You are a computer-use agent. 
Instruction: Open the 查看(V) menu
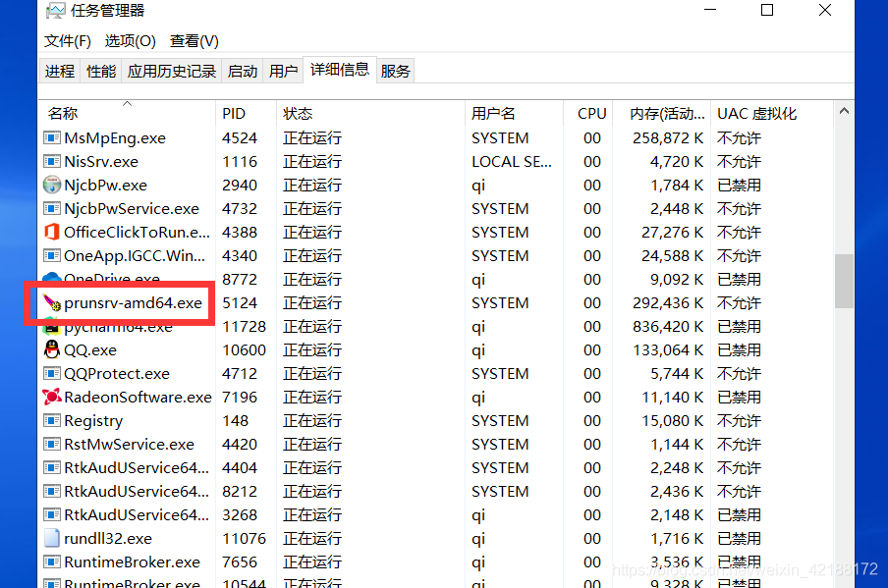194,41
